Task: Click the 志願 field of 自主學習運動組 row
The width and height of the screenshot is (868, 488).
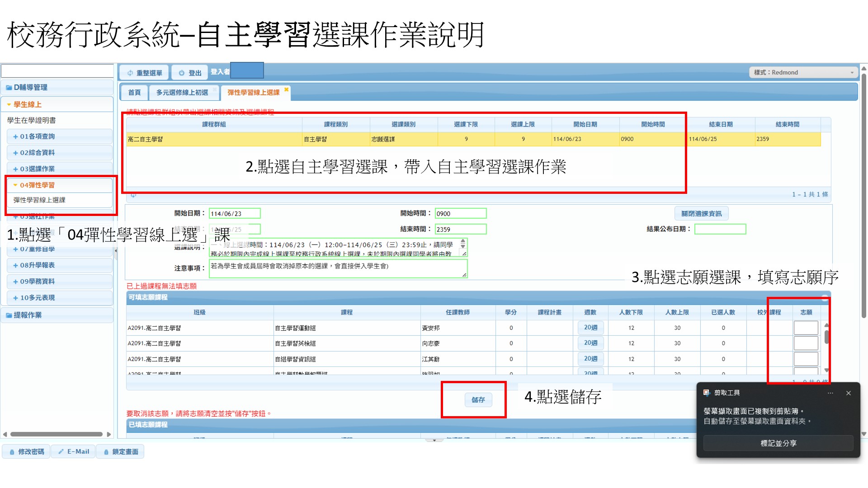Action: (806, 328)
